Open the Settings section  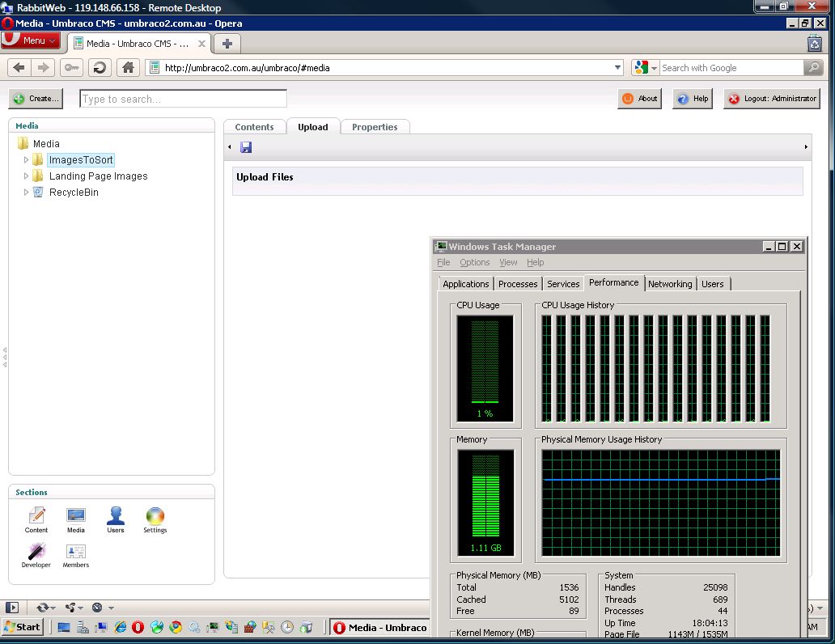point(155,520)
